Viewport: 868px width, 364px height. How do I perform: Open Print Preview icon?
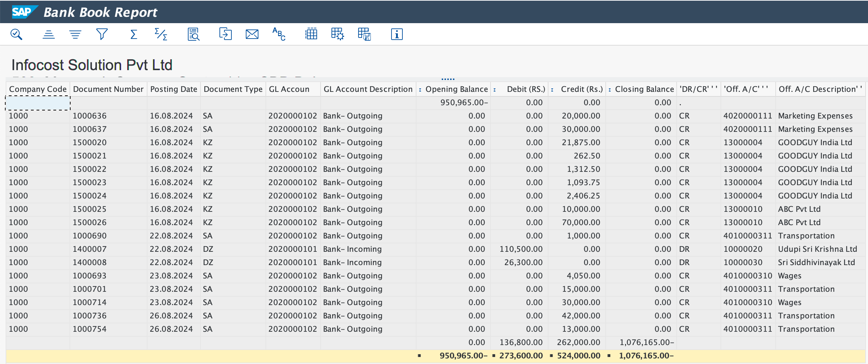193,34
